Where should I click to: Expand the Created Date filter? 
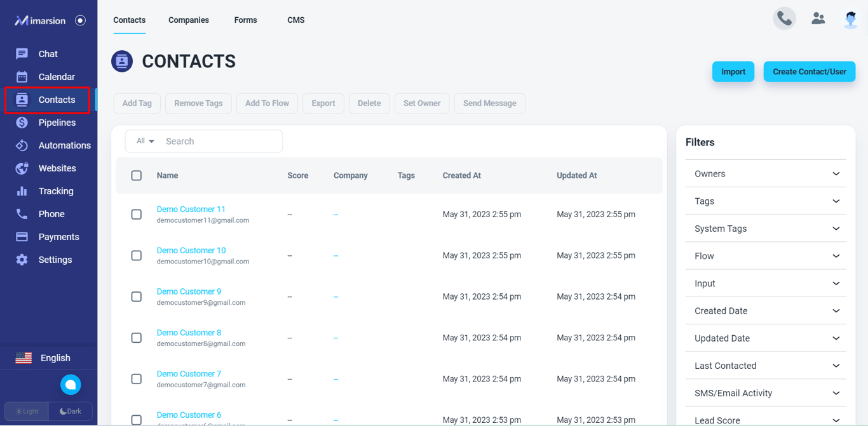pos(766,311)
